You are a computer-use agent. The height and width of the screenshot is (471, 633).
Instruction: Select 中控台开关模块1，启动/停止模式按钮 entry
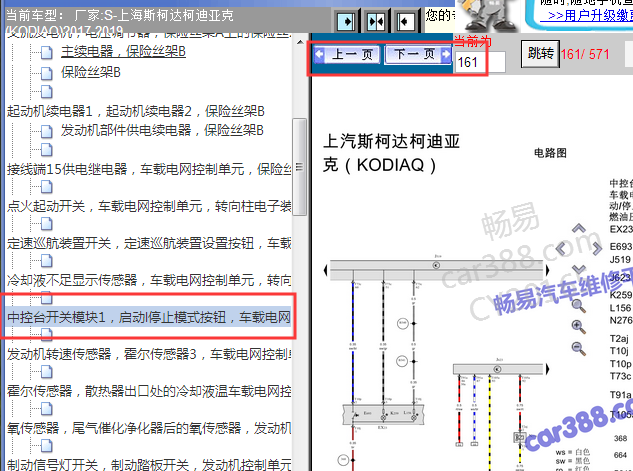click(149, 317)
